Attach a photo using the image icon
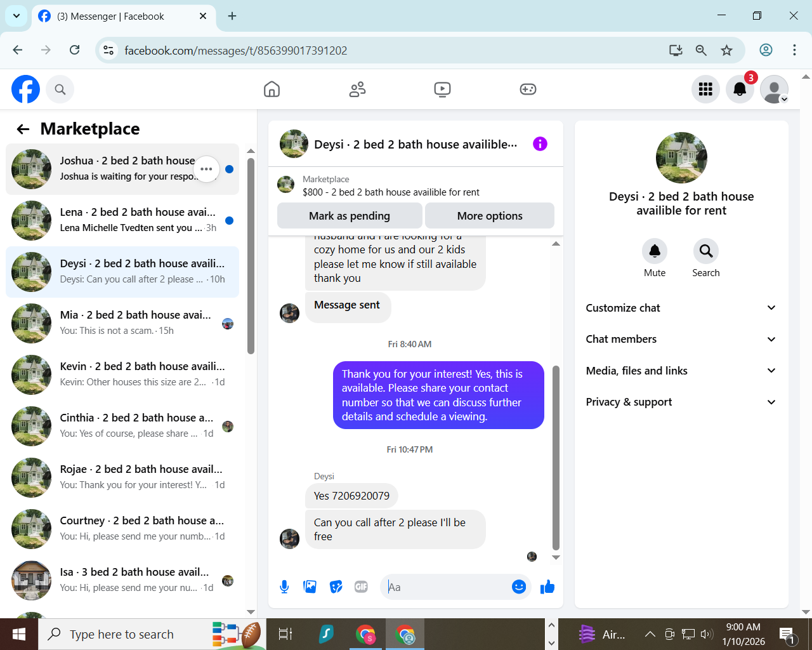 tap(310, 587)
